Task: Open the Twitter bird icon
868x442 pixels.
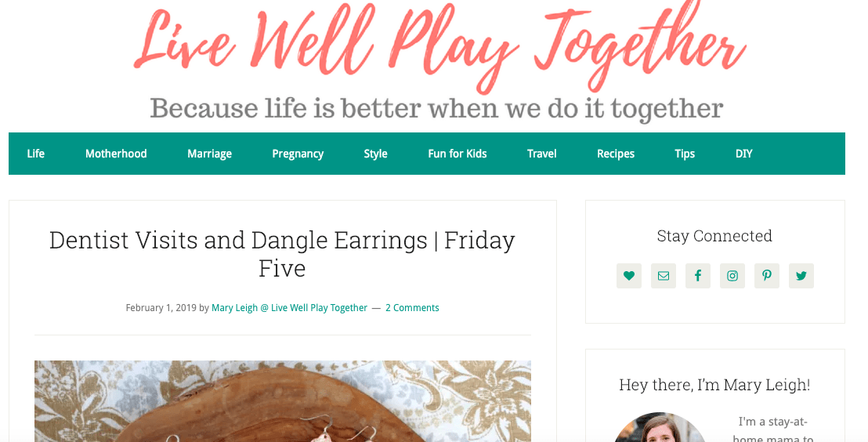Action: 801,276
